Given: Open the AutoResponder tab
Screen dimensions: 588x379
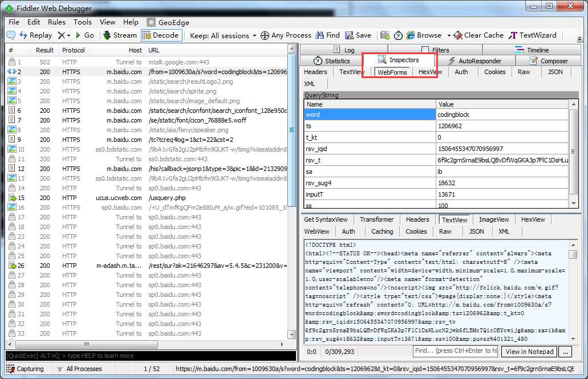Looking at the screenshot, I should (475, 61).
